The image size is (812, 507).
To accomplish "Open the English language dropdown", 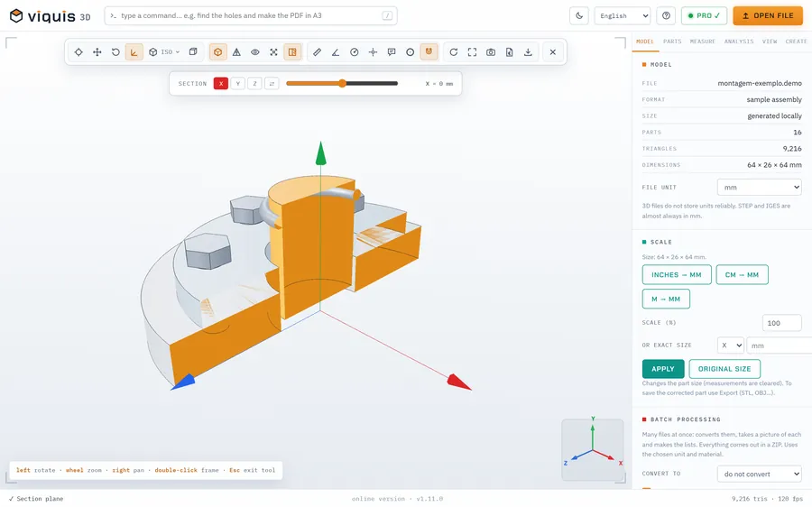I will [x=623, y=15].
